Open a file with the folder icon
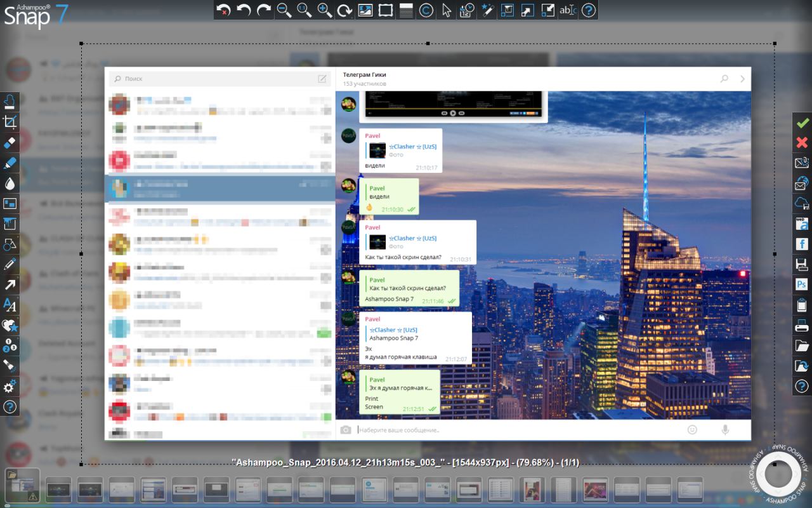The image size is (812, 508). pos(802,346)
